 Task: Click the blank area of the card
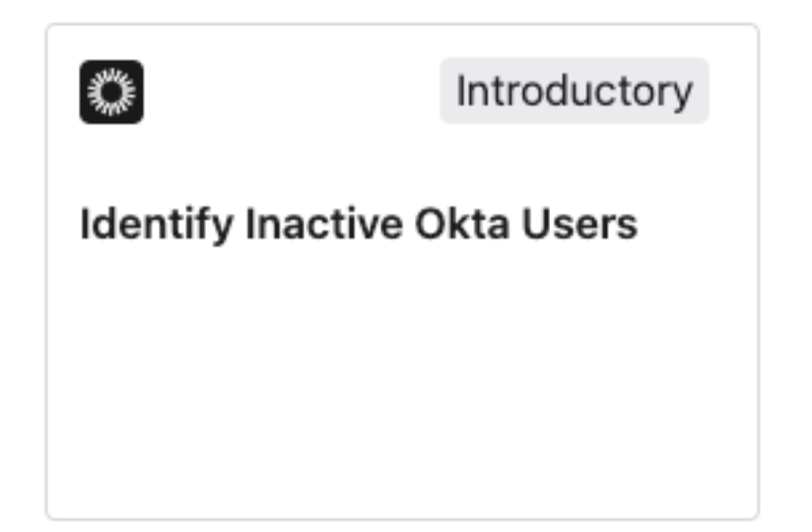tap(402, 394)
